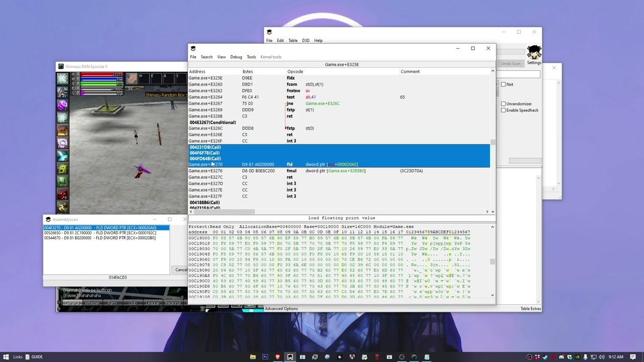644x362 pixels.
Task: Enable Speedhack checkbox
Action: [503, 110]
